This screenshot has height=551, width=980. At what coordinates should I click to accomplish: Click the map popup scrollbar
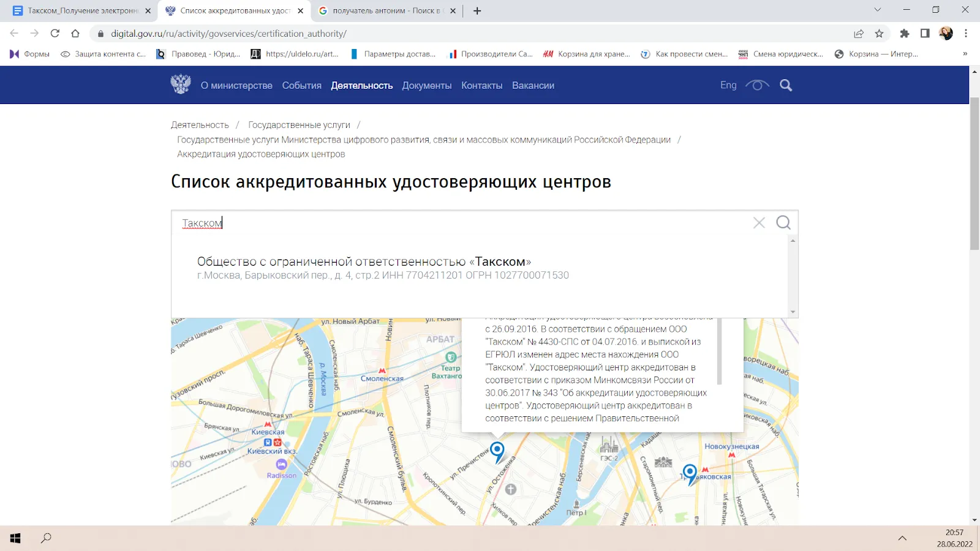pos(720,351)
